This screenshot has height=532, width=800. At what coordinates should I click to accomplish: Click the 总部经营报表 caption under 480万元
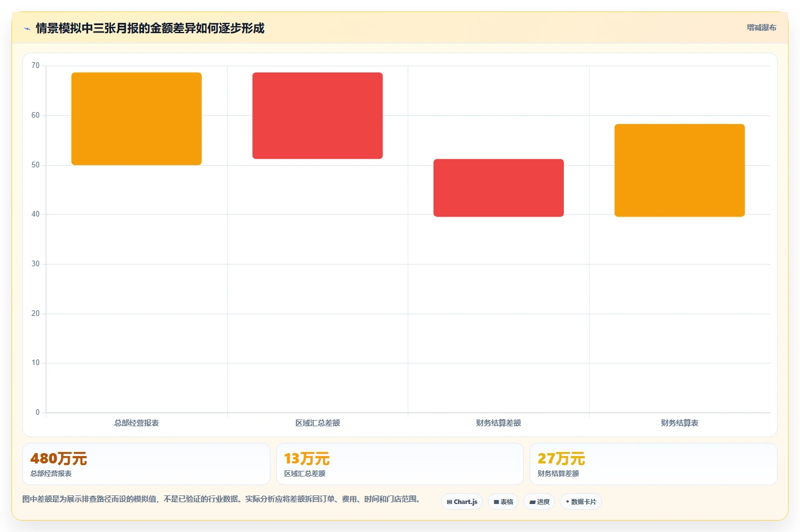(51, 474)
